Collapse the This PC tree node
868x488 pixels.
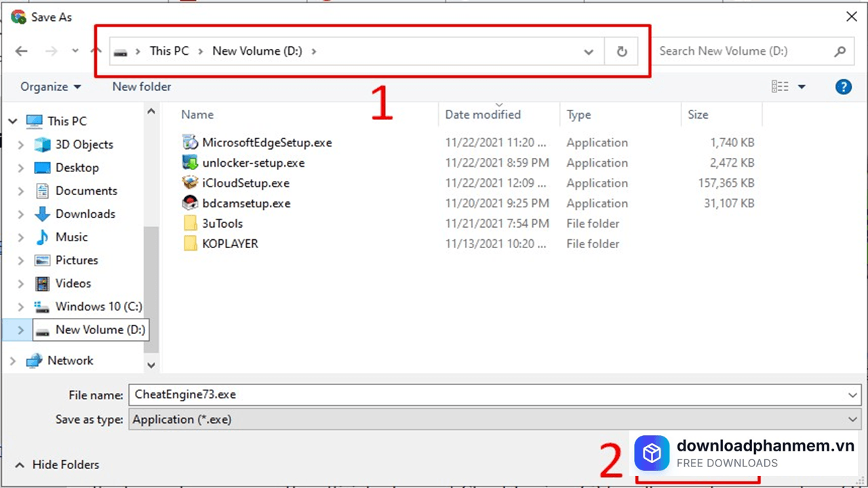[13, 121]
